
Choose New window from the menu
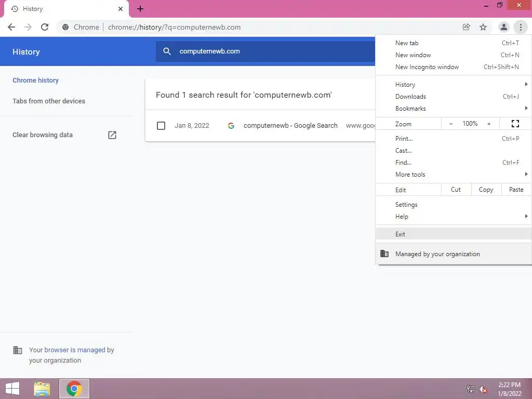point(454,55)
